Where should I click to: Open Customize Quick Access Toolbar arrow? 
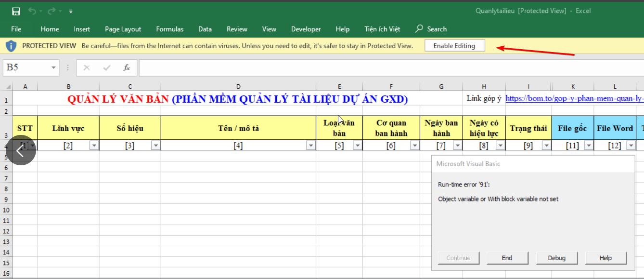(71, 11)
